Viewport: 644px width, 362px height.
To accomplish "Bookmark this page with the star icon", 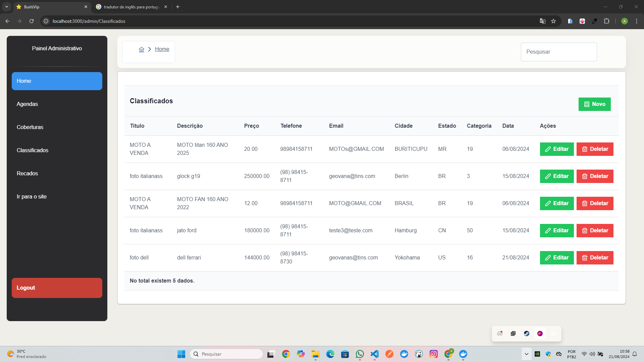I will [553, 21].
